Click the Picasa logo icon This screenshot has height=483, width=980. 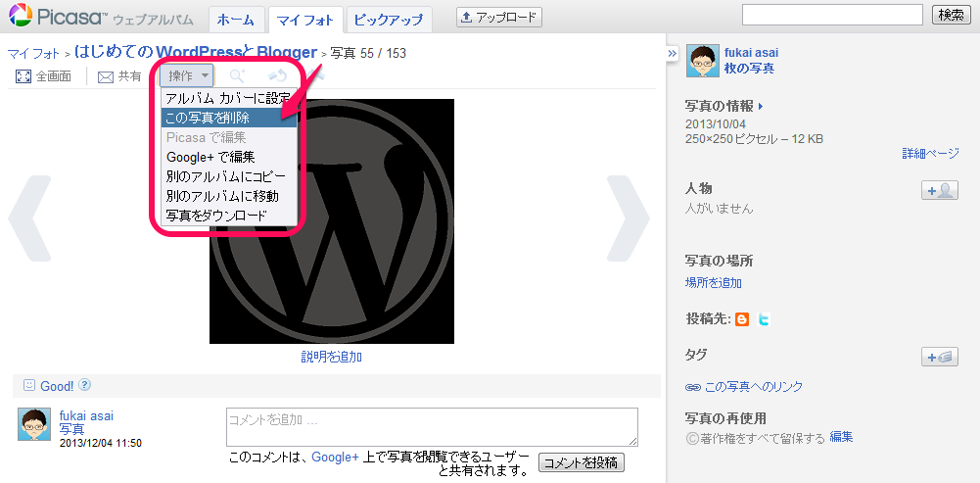coord(20,16)
